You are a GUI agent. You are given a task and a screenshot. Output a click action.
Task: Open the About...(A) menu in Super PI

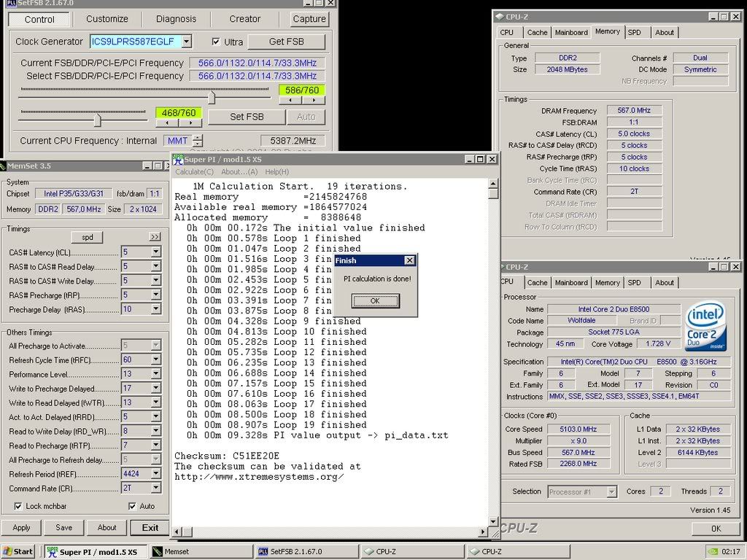point(239,171)
